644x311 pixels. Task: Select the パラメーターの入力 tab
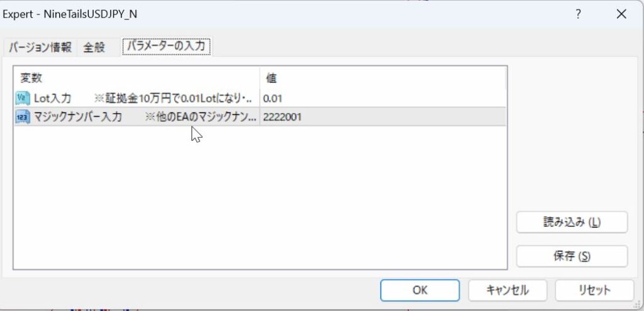tap(166, 46)
